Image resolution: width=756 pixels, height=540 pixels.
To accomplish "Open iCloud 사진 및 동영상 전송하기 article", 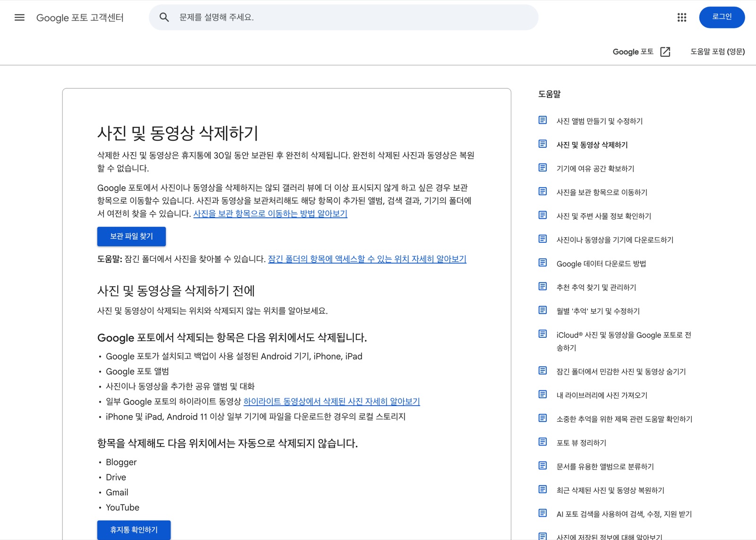I will 624,341.
